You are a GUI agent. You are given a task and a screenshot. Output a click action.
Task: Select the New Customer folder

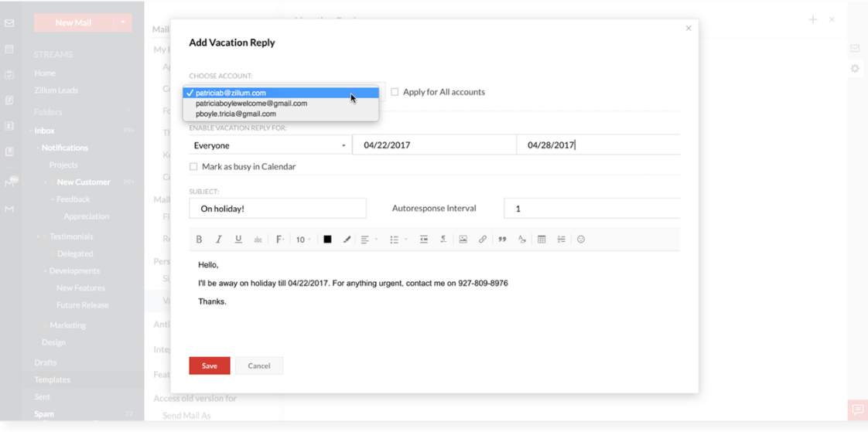84,182
